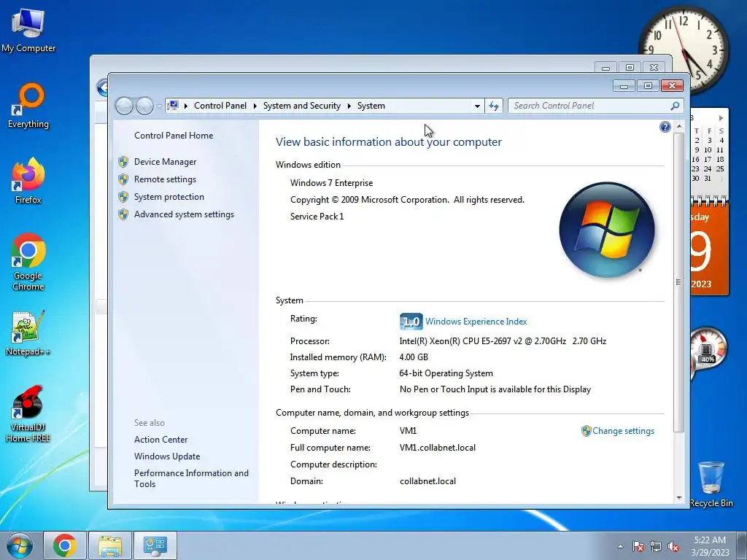
Task: Click the network tray icon
Action: click(656, 547)
